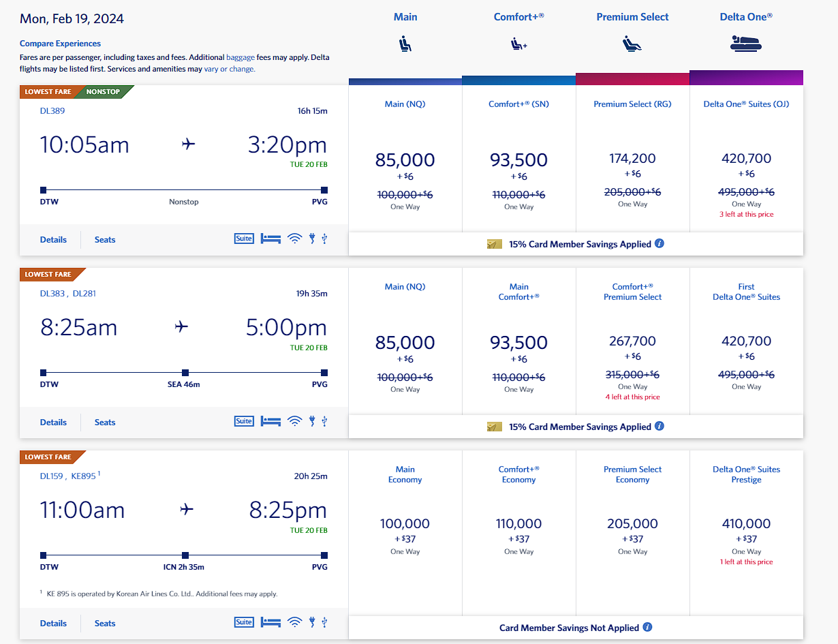
Task: Click the Delta One lie-flat bed icon
Action: [x=746, y=44]
